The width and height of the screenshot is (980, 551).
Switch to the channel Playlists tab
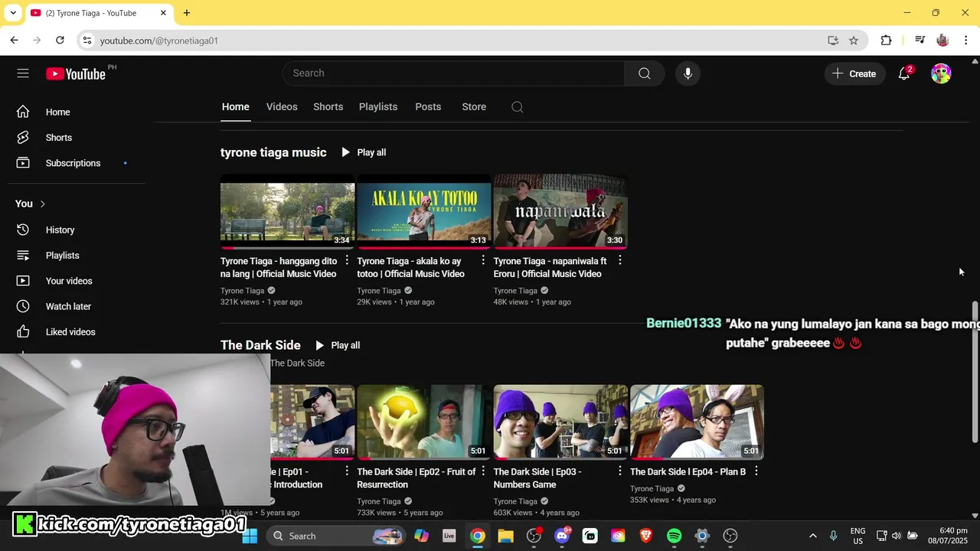pos(378,107)
